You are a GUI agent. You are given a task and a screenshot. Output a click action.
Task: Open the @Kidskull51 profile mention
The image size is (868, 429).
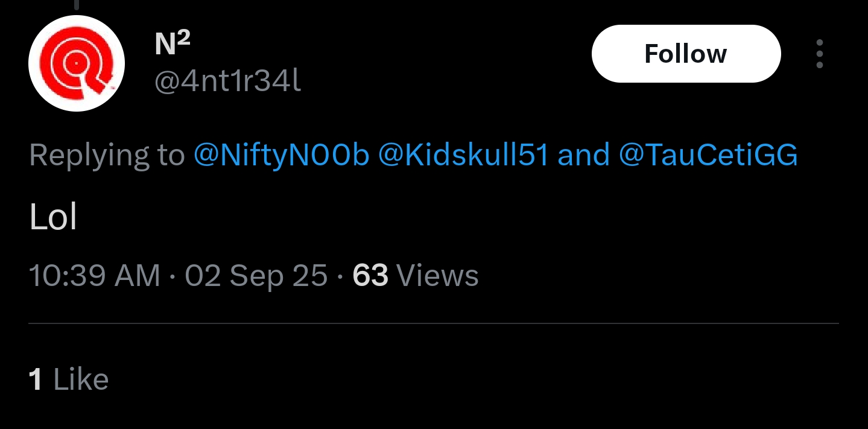tap(463, 156)
